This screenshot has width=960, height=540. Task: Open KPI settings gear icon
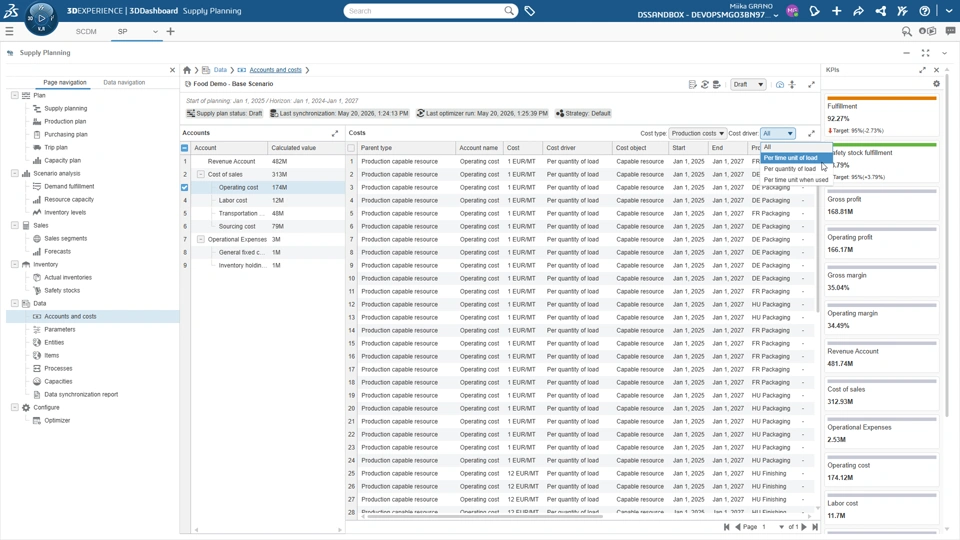[x=936, y=84]
